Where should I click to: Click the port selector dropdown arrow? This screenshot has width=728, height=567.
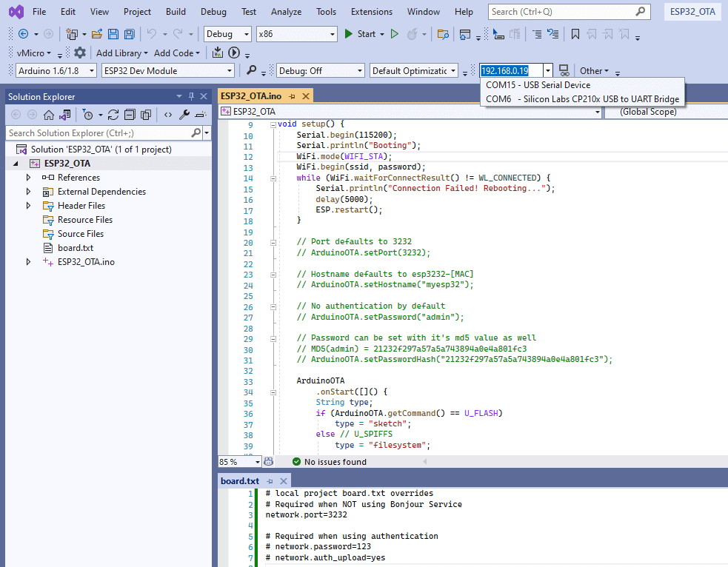point(548,70)
